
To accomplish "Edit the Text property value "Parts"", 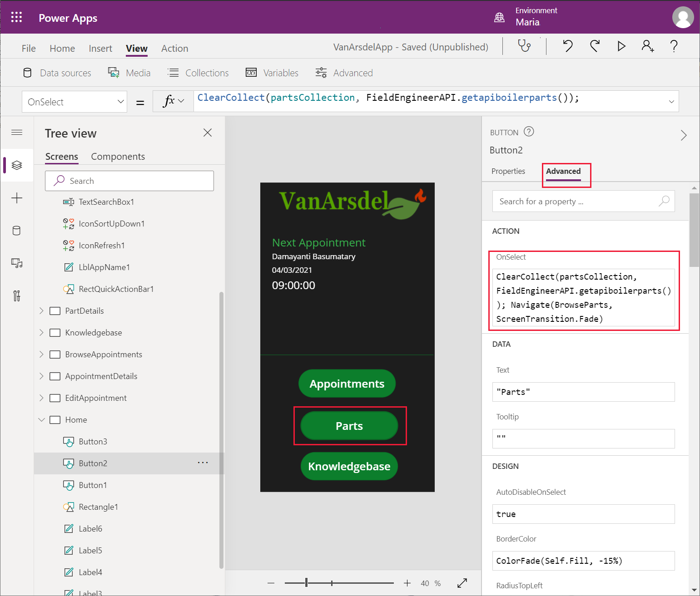I will (x=584, y=392).
